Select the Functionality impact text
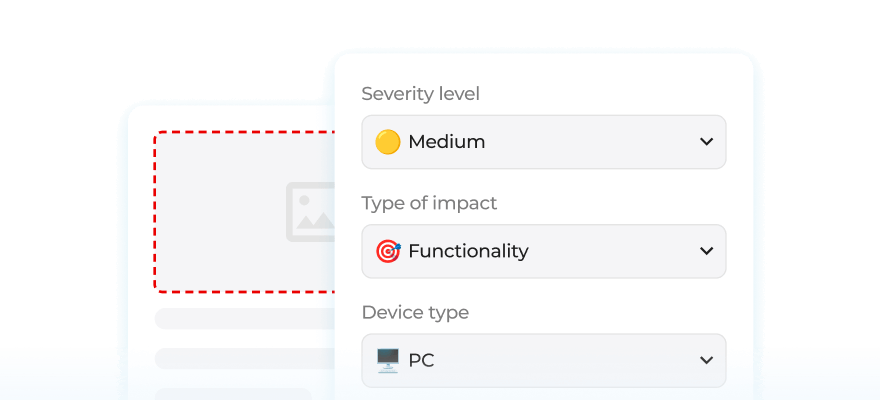 click(x=468, y=251)
